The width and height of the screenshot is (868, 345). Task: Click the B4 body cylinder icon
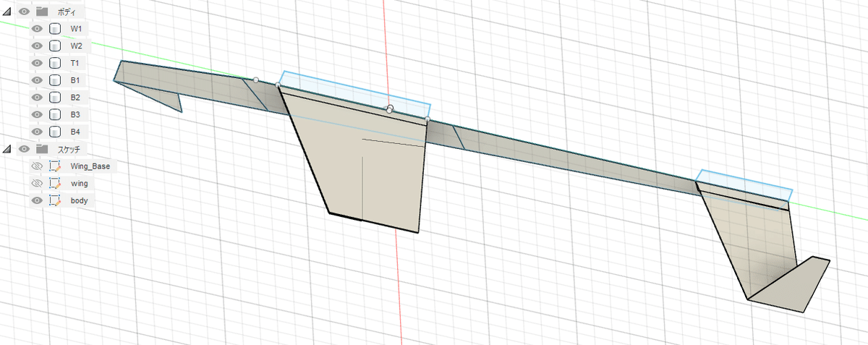point(54,132)
